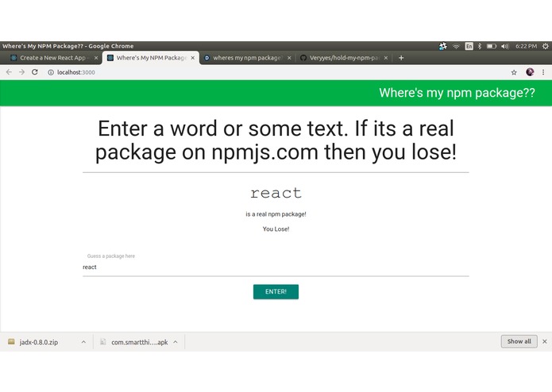The width and height of the screenshot is (552, 392).
Task: Submit the guess with the ENTER! button
Action: coord(276,292)
